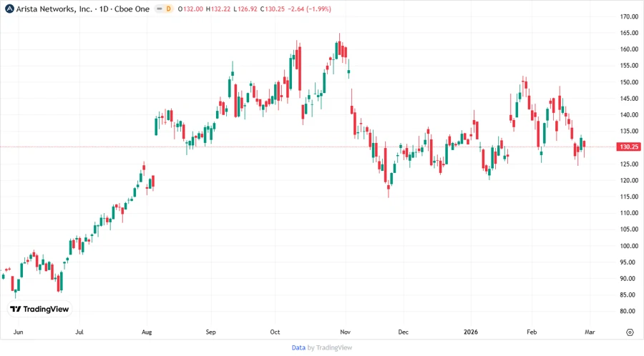Click the 110.00 price axis label
644x356 pixels.
pyautogui.click(x=629, y=213)
